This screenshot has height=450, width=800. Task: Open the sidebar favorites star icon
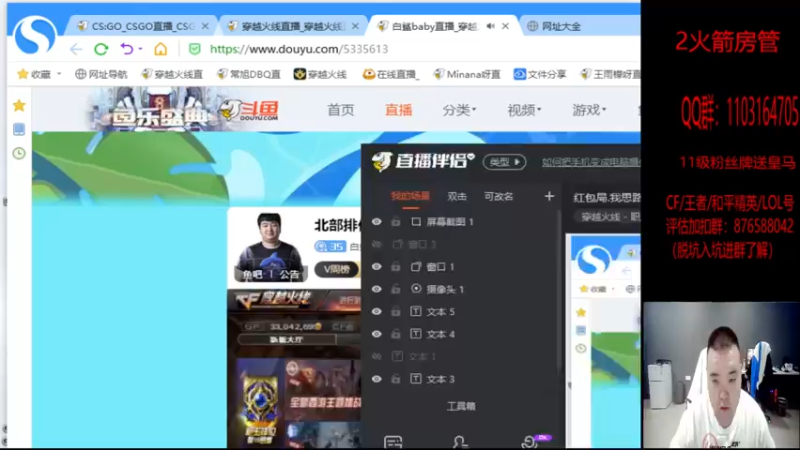(x=19, y=106)
